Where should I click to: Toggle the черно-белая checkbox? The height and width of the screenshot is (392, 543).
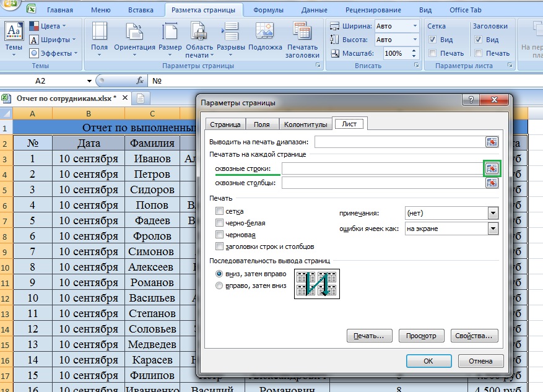tap(219, 223)
